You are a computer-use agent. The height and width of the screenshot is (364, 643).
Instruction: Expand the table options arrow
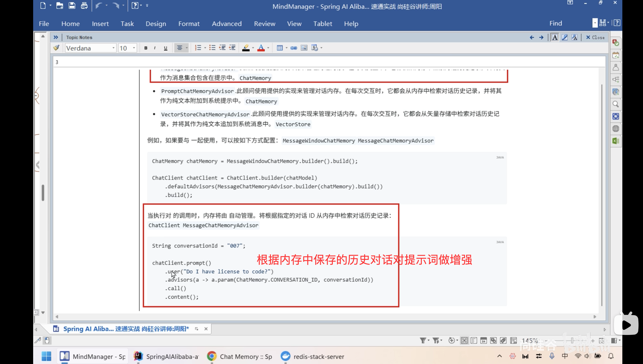(286, 48)
